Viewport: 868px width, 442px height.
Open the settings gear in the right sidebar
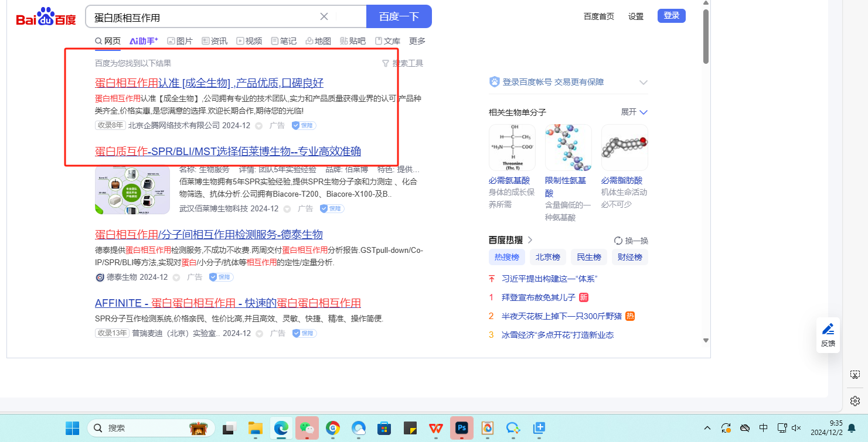pyautogui.click(x=855, y=401)
